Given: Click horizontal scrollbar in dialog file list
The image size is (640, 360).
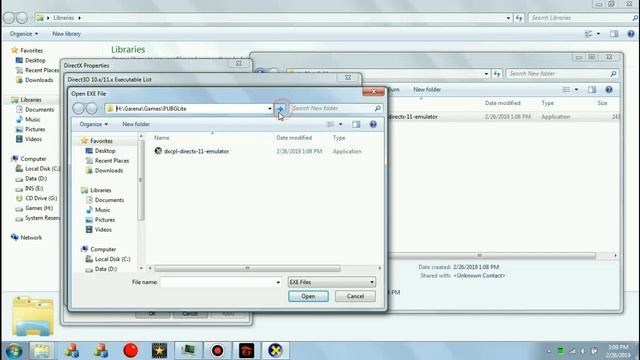Looking at the screenshot, I should tap(247, 268).
